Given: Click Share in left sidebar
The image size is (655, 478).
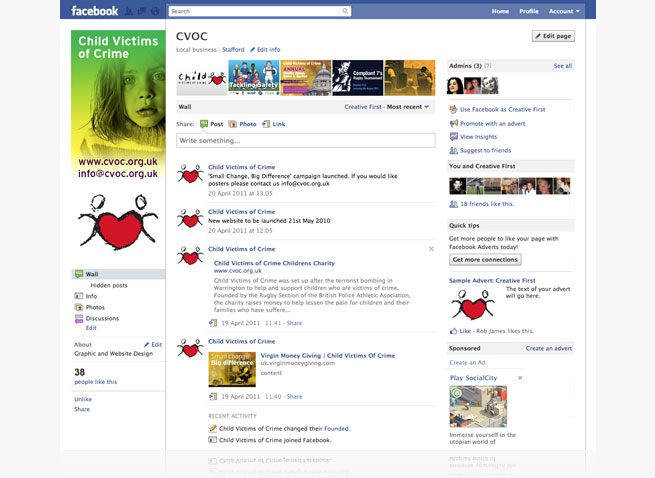Looking at the screenshot, I should point(82,409).
